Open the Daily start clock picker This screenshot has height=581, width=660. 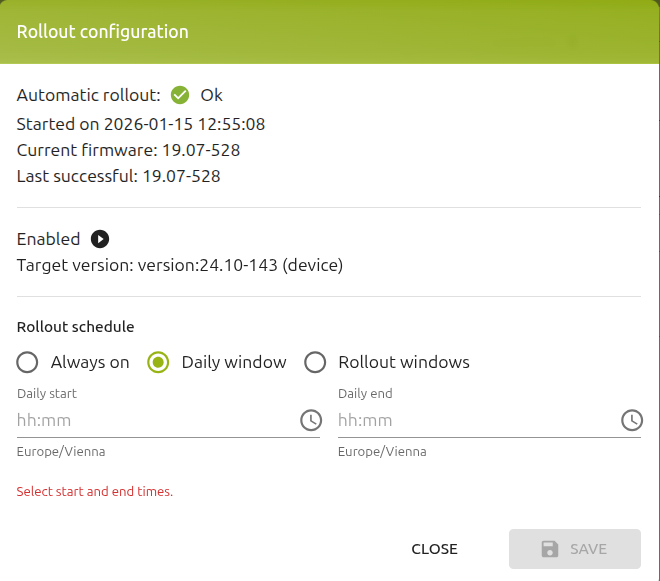(x=311, y=420)
